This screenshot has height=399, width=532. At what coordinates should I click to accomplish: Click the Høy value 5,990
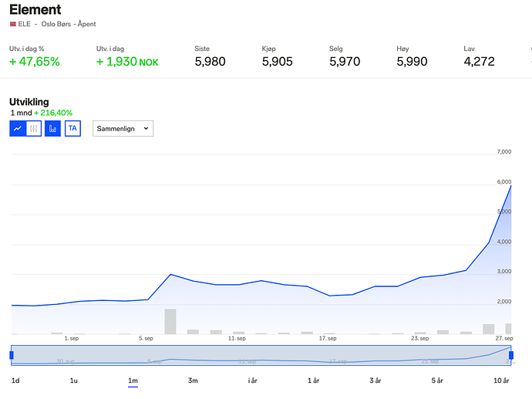coord(412,62)
